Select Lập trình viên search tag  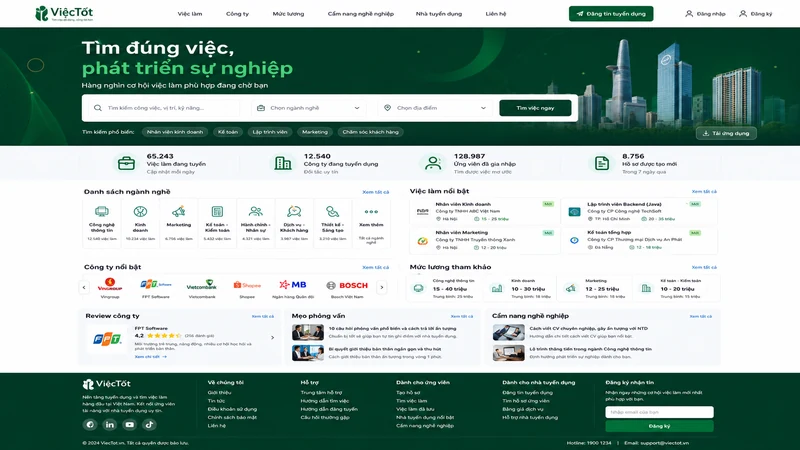tap(270, 132)
